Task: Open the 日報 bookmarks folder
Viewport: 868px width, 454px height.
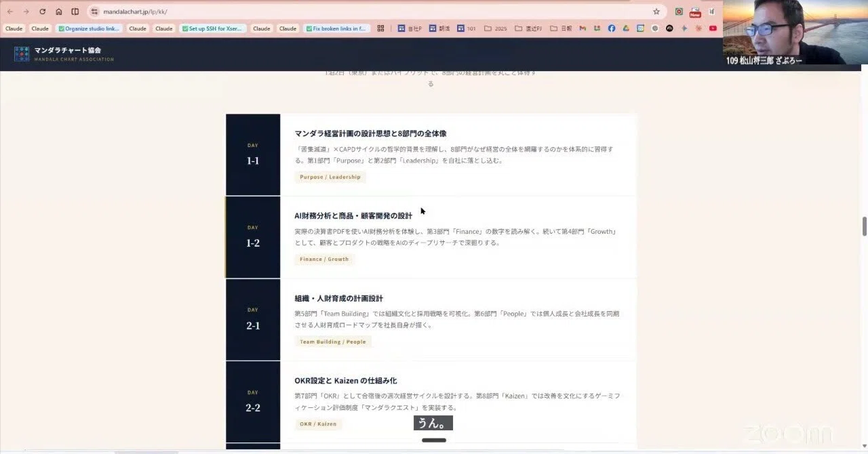Action: (561, 28)
